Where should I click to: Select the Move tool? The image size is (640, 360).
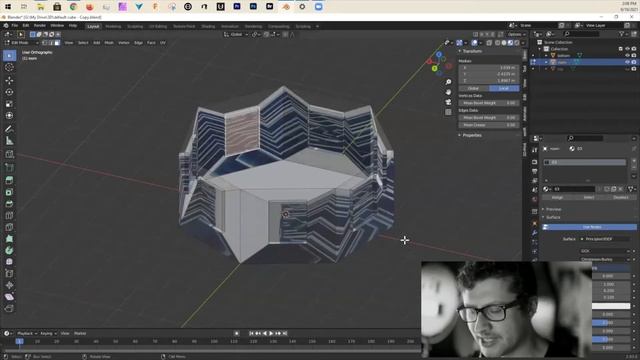tap(9, 80)
